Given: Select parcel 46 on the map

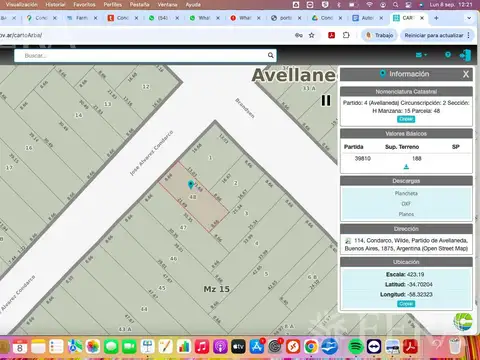Looking at the screenshot, I should (173, 259).
